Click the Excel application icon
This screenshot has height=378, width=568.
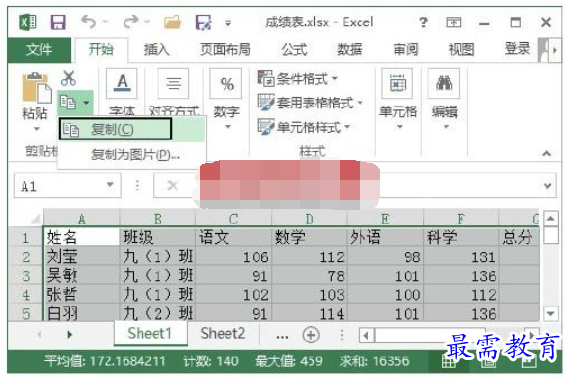tap(28, 22)
